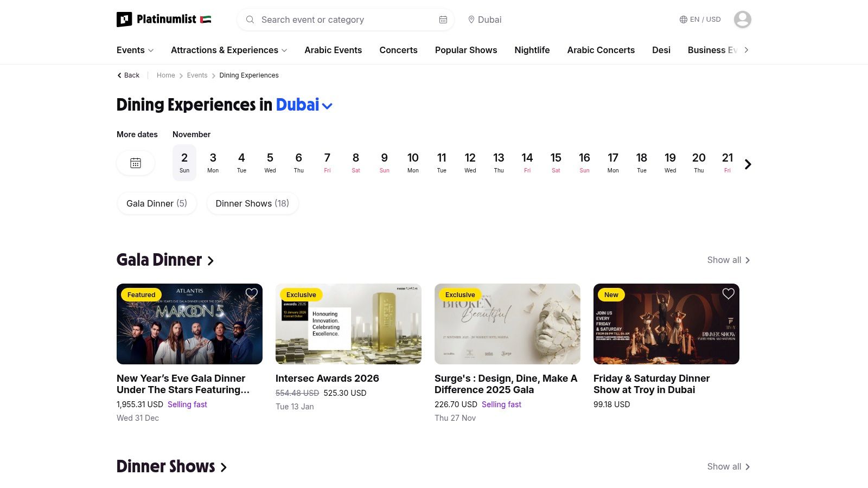Click the Dubai location pin selector
Image resolution: width=868 pixels, height=488 pixels.
pos(484,20)
